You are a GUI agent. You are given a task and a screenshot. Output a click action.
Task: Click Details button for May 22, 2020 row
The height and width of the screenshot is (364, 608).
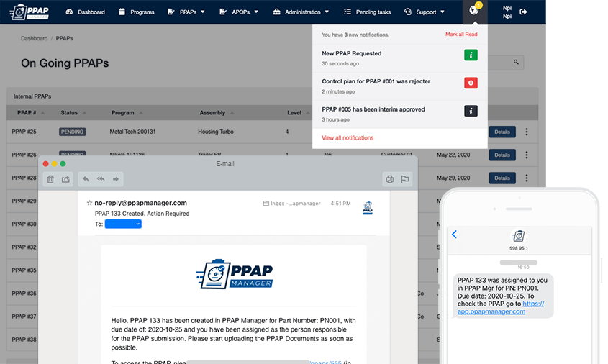click(502, 155)
